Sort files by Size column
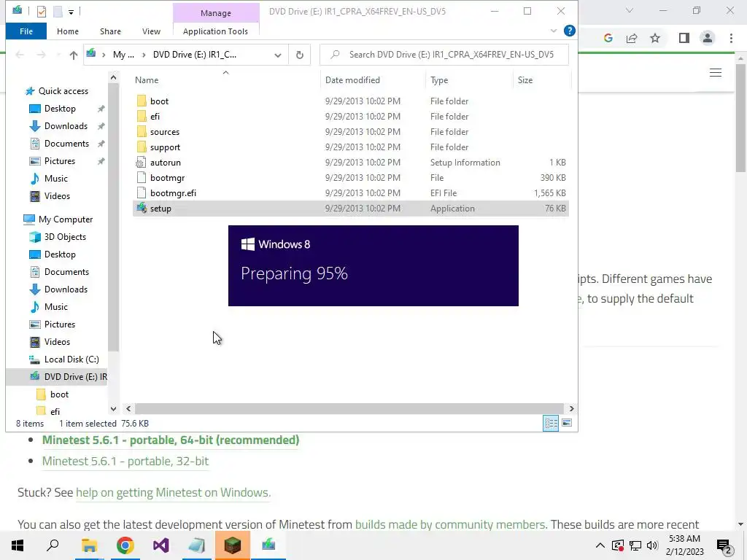The image size is (747, 560). (525, 80)
